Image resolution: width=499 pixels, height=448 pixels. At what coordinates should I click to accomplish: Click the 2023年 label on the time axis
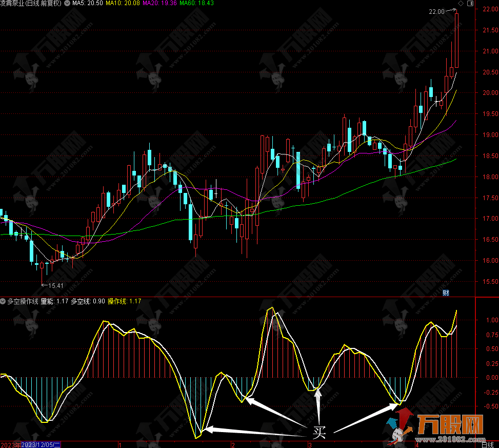pos(10,445)
